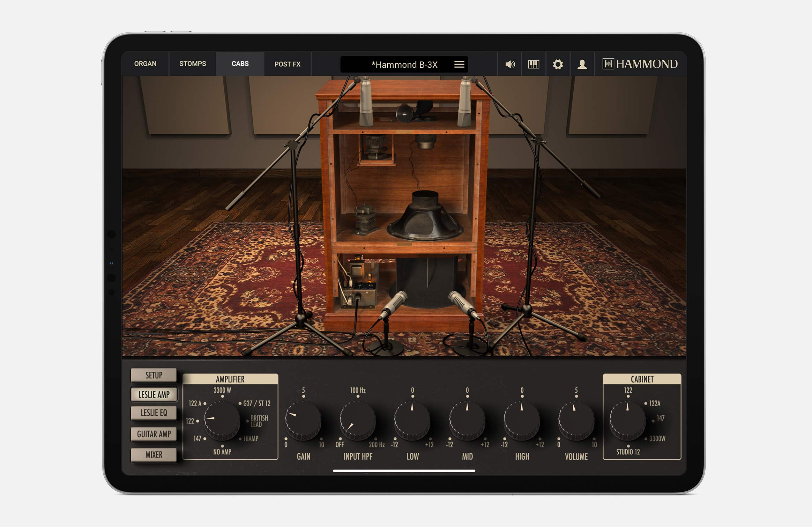This screenshot has height=527, width=812.
Task: Open the *Hammond B-3X preset name field
Action: tap(405, 65)
